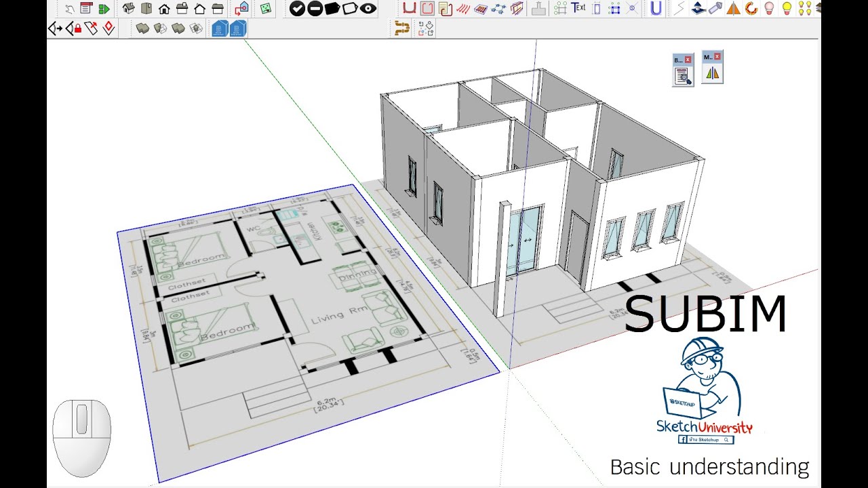Click the narrow rectangle with green corners icon
The width and height of the screenshot is (868, 488).
[x=597, y=9]
